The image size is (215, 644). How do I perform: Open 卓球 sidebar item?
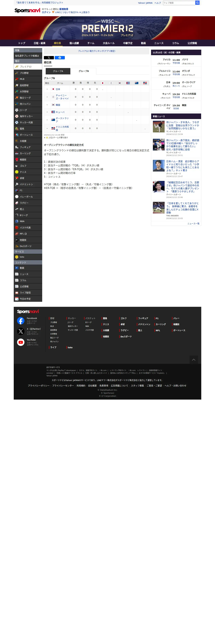[x=28, y=178]
